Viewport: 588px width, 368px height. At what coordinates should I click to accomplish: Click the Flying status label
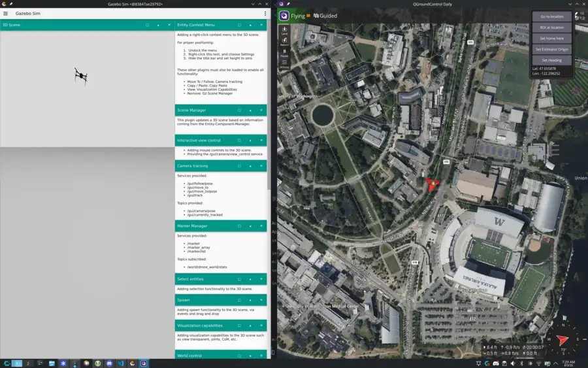tap(298, 16)
